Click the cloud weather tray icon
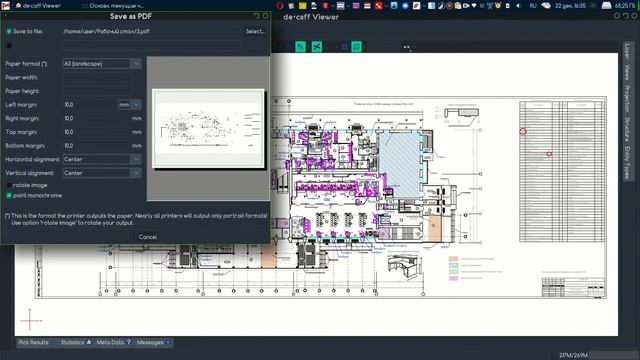Screen dimensions: 640x360 click(546, 6)
